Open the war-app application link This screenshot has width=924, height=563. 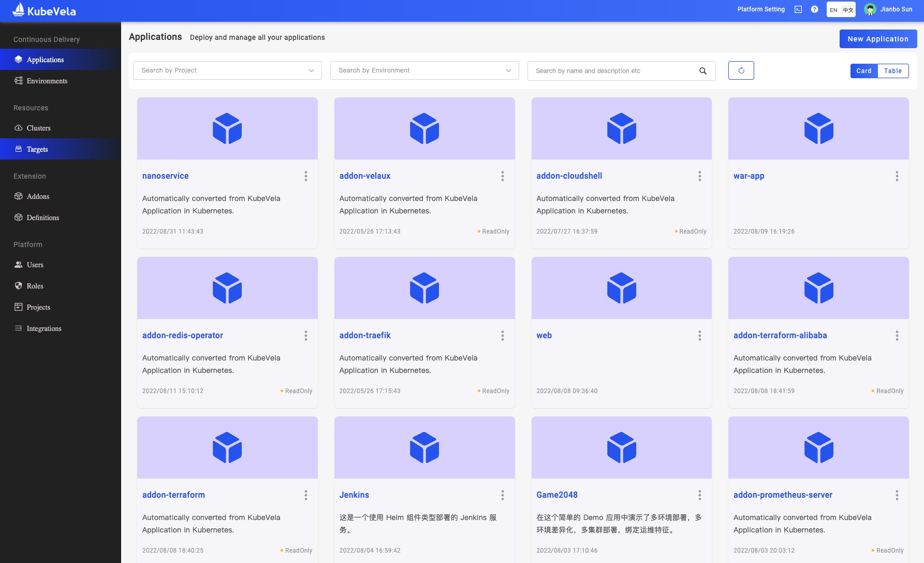pyautogui.click(x=749, y=176)
